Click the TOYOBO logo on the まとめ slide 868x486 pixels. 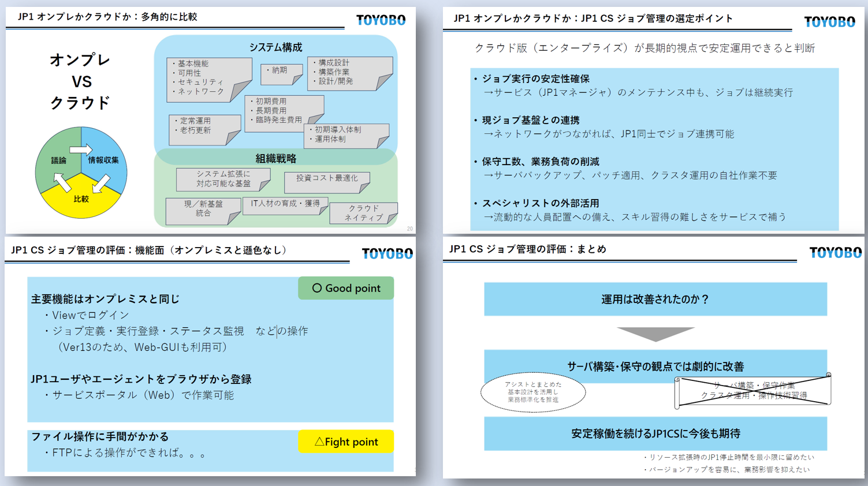835,252
